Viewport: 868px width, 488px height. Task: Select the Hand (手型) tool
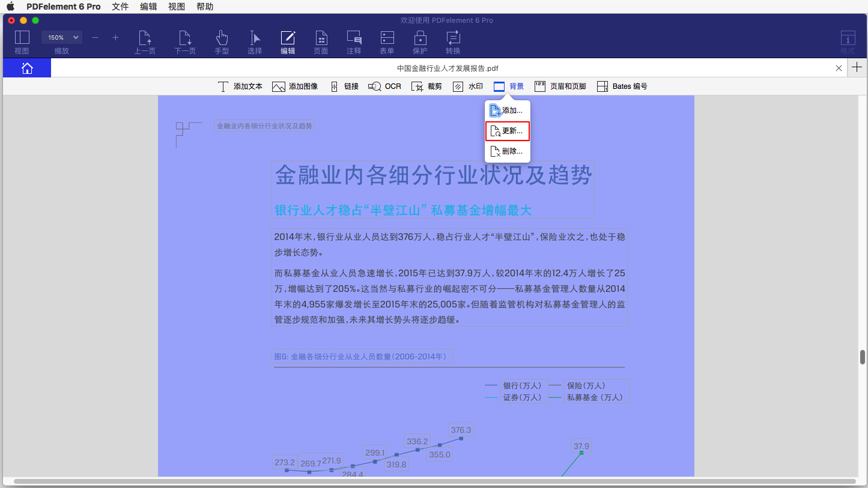(222, 42)
